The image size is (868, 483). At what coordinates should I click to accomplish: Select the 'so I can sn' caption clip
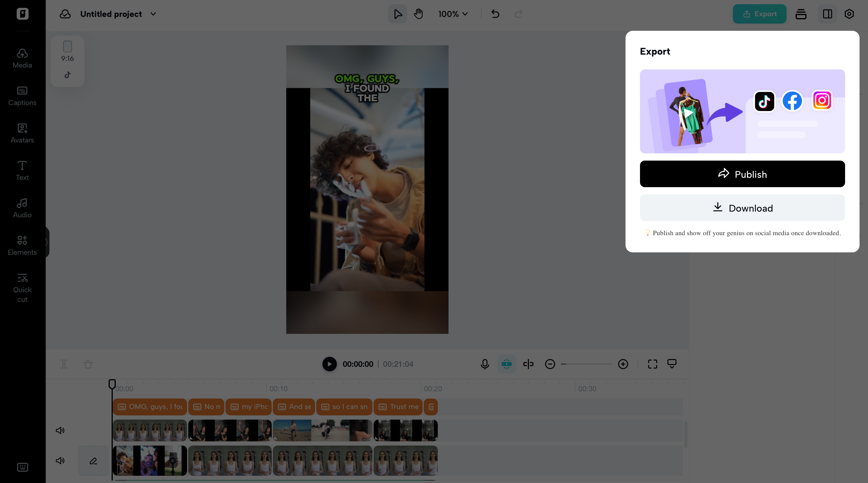click(344, 407)
